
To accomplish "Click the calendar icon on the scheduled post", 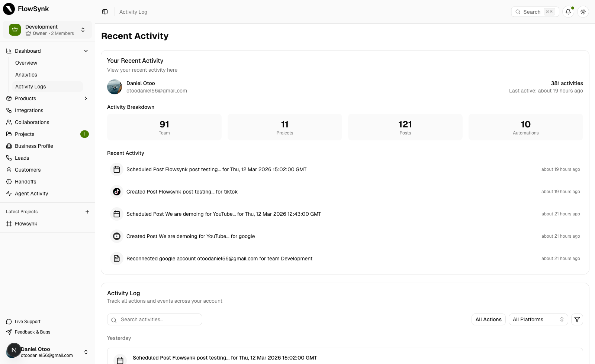I will [117, 169].
